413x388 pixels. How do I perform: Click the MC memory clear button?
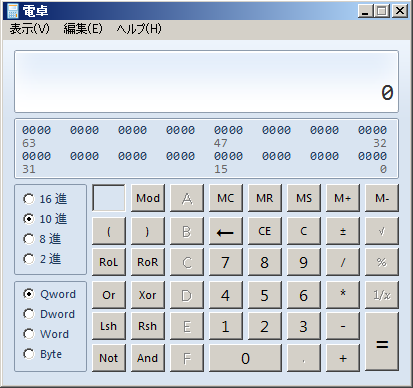pyautogui.click(x=226, y=198)
